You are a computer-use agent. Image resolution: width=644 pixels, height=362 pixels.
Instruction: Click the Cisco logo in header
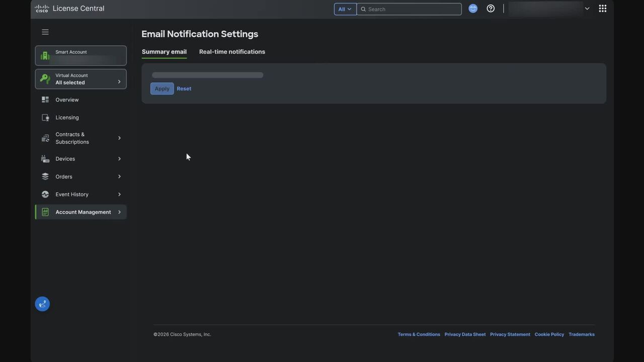click(x=42, y=9)
